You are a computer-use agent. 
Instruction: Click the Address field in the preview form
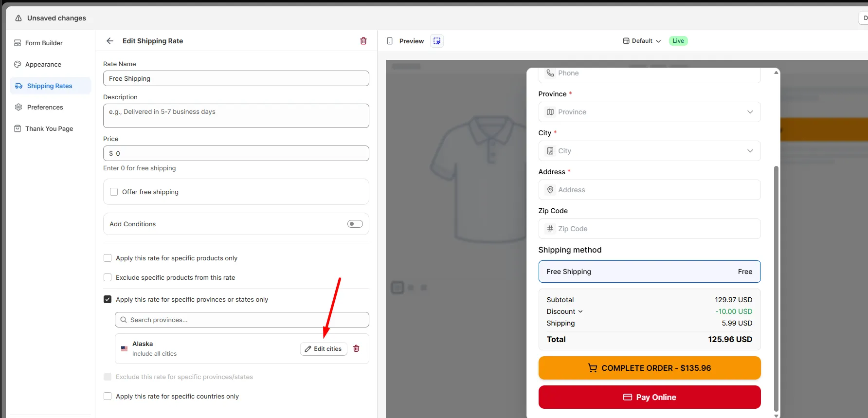(650, 190)
